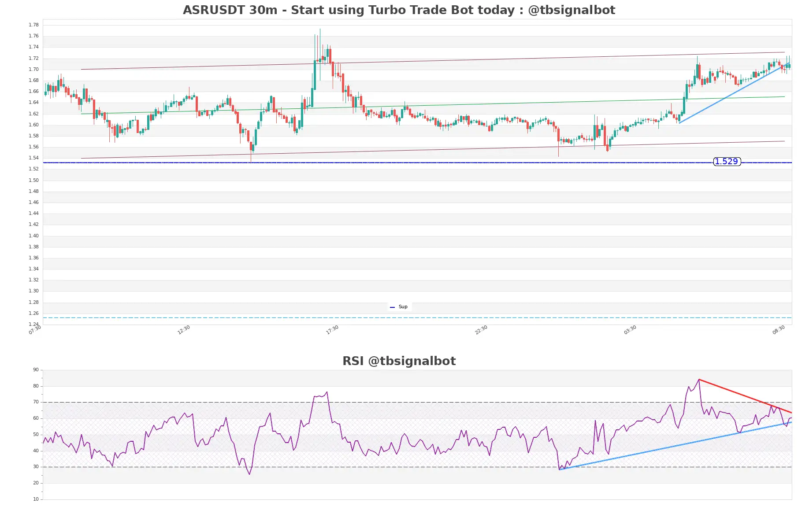Screen dimensions: 798x532
Task: Click the RSI 10 axis label
Action: [36, 499]
